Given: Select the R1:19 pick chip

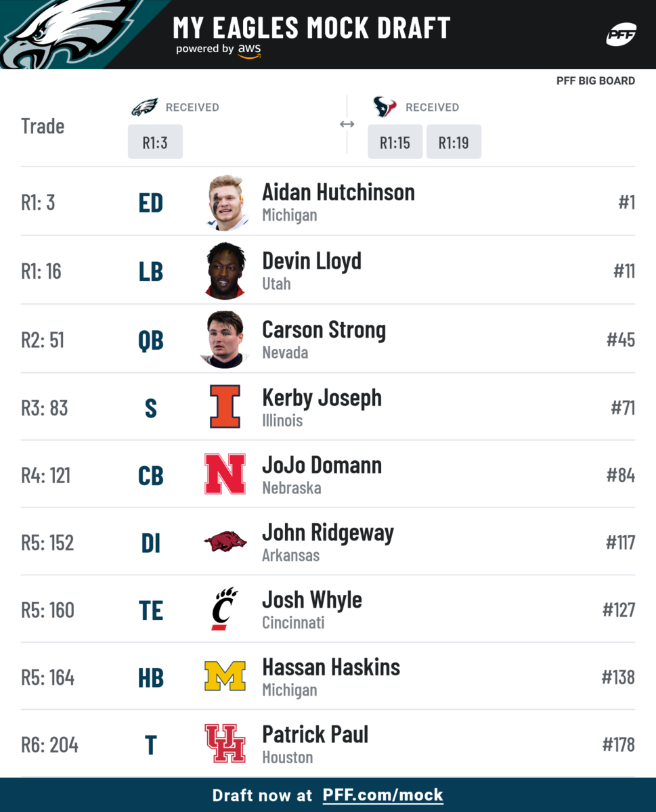Looking at the screenshot, I should coord(454,142).
